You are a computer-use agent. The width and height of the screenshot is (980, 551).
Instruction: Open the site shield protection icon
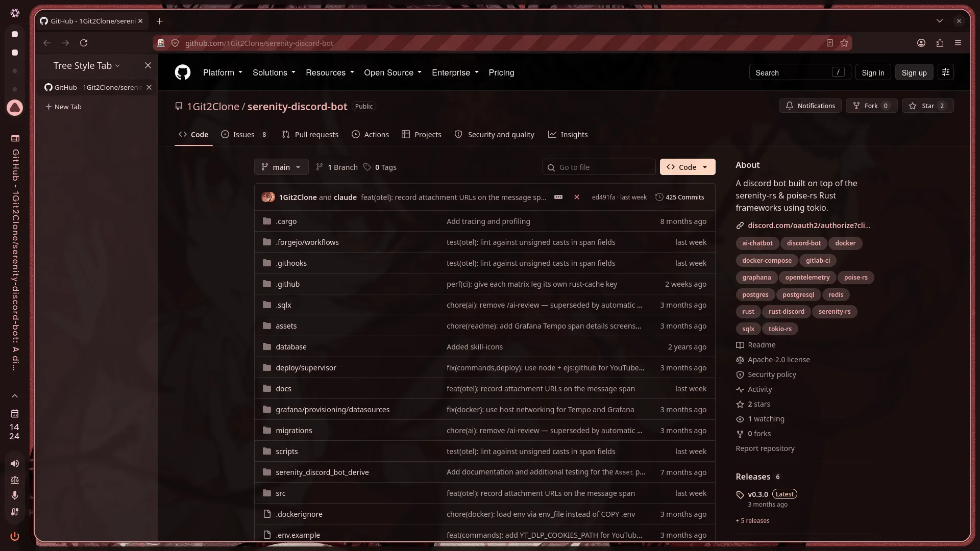click(x=175, y=43)
